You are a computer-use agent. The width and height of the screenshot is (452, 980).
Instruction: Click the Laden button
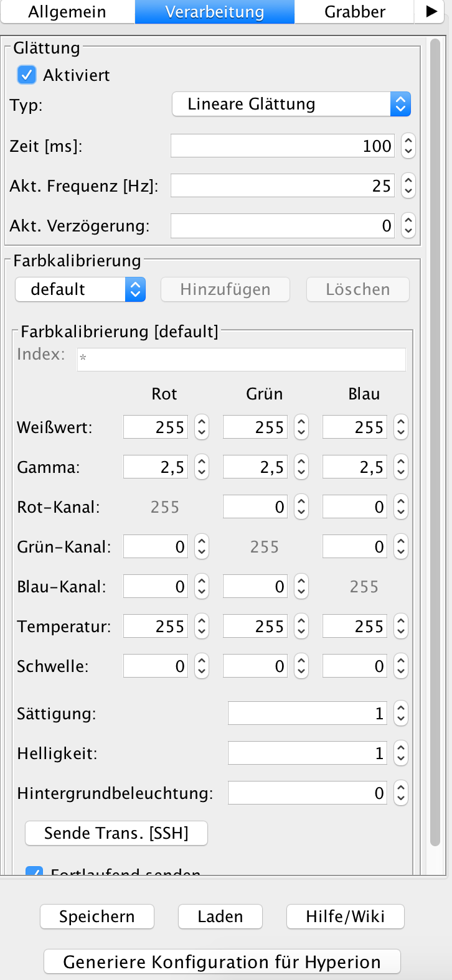tap(220, 917)
